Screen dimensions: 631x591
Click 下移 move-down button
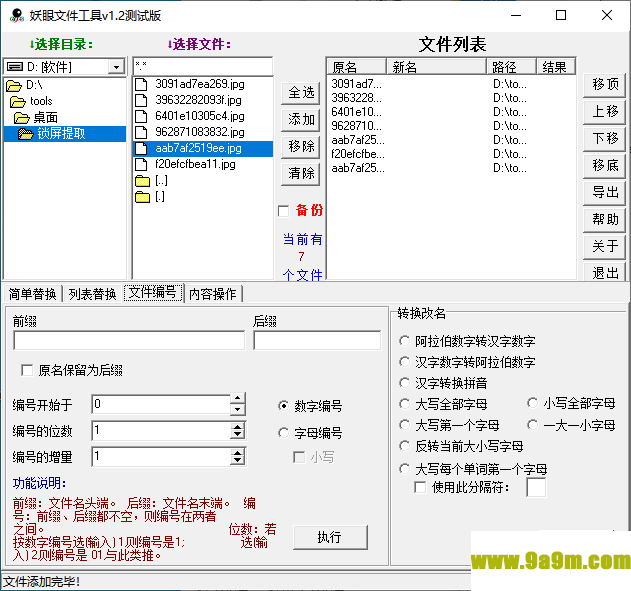[604, 139]
